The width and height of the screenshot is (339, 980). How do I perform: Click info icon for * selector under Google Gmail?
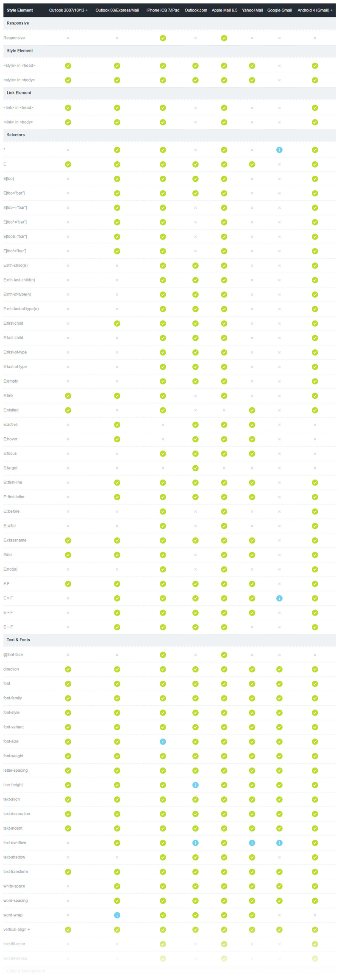279,150
